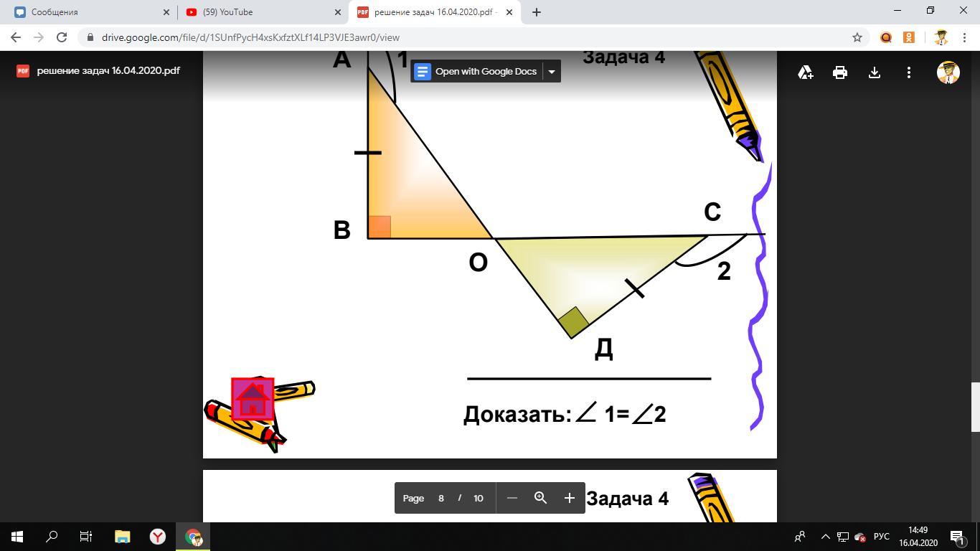Open Windows search from the taskbar
Screen dimensions: 980x551
[x=52, y=537]
